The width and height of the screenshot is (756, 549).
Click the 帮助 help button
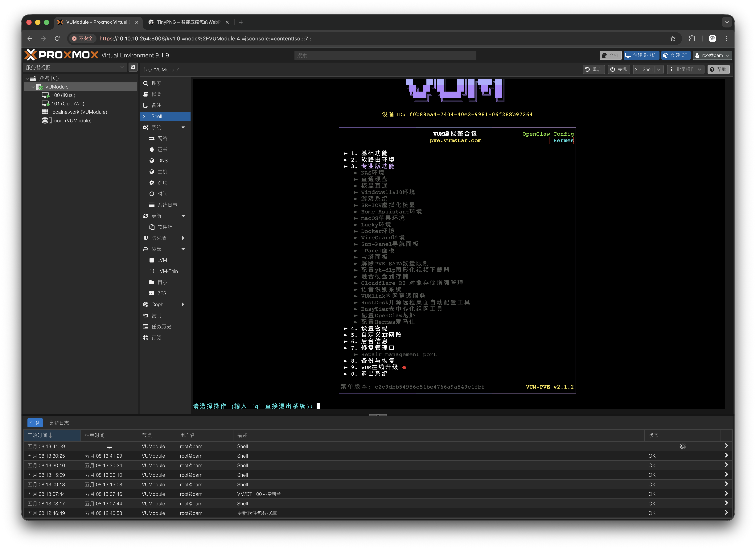tap(718, 69)
